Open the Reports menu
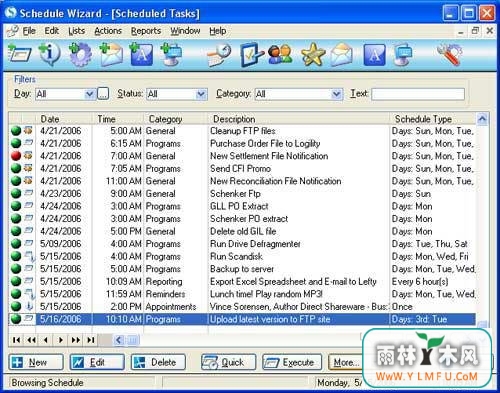The width and height of the screenshot is (500, 393). click(146, 31)
